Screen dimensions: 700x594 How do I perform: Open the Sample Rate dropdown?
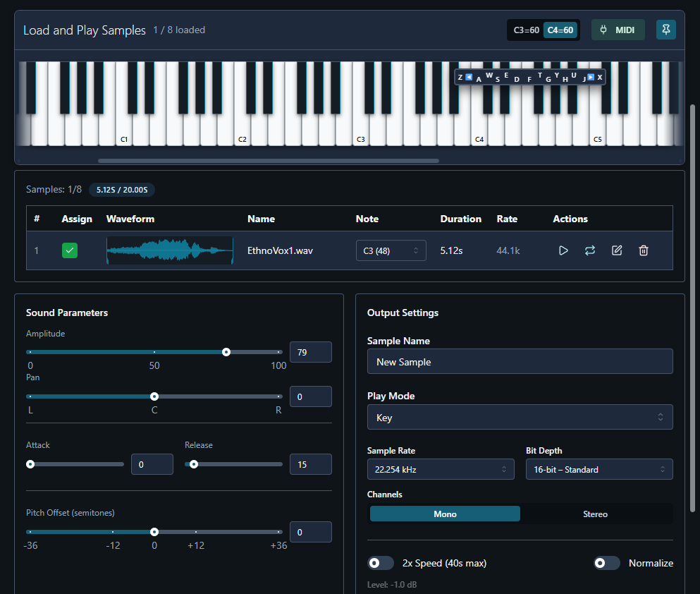coord(441,469)
